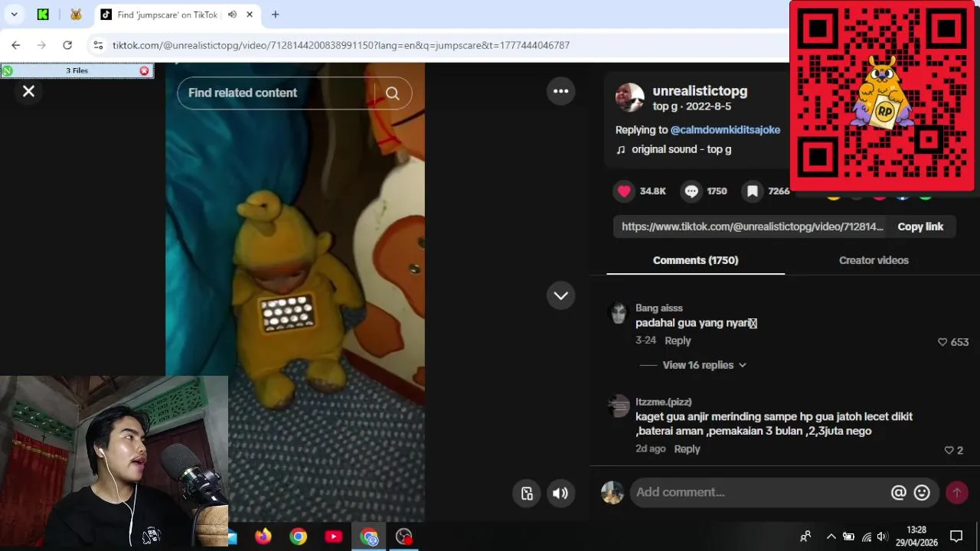Search icon in Find related content

click(x=392, y=93)
